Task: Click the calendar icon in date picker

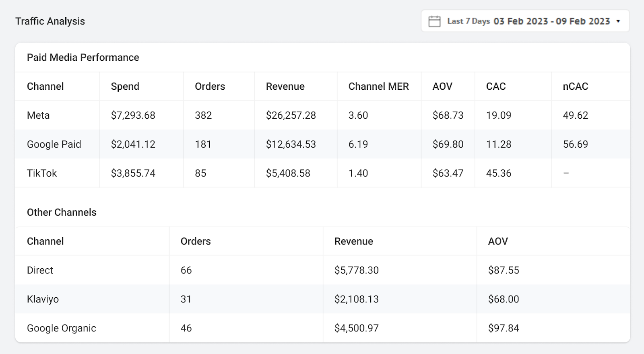Action: [x=434, y=21]
